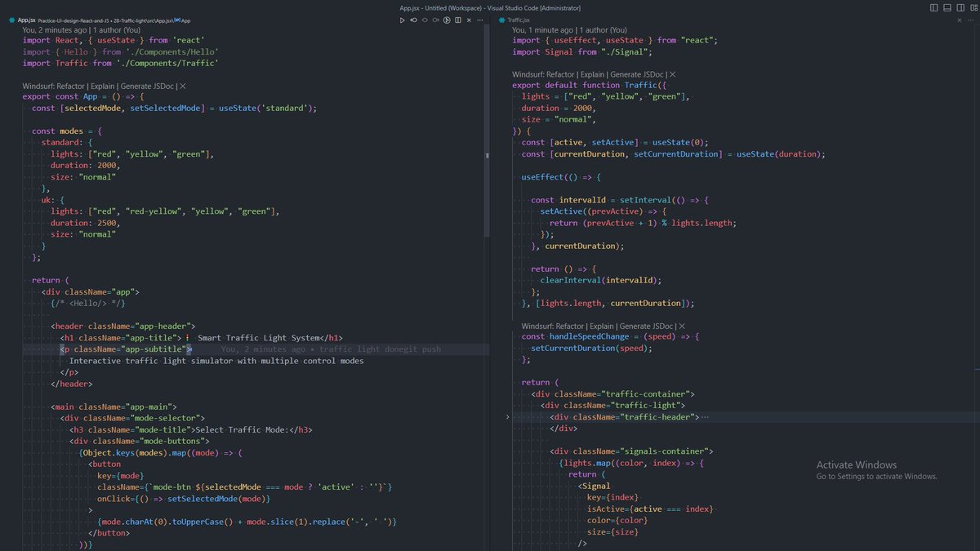Select the Traffic.jsx tab

[519, 20]
